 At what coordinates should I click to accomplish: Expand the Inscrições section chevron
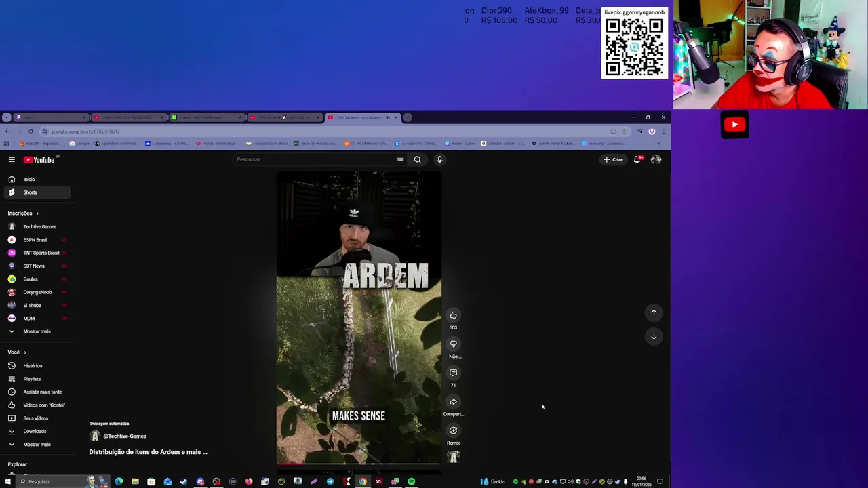37,213
